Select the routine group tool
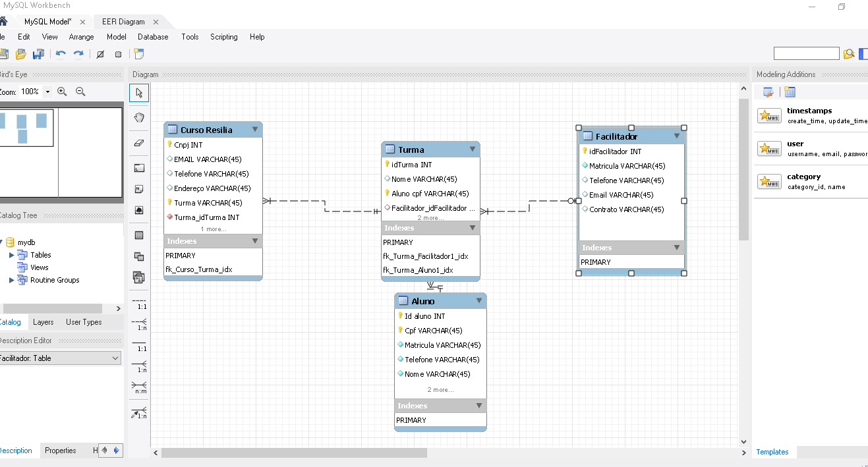This screenshot has width=868, height=467. [x=139, y=277]
